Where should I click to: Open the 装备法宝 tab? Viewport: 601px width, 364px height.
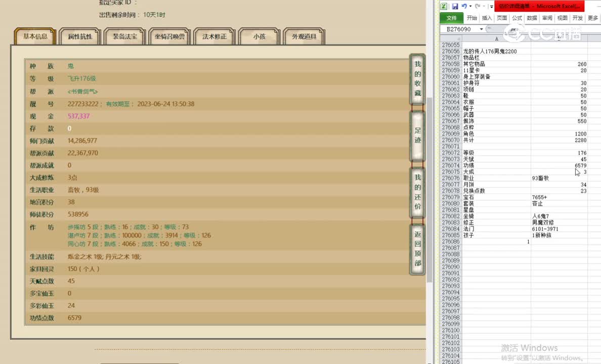(x=125, y=36)
